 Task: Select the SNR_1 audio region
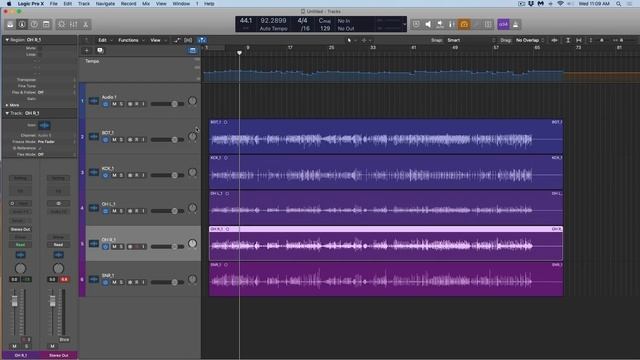point(386,279)
